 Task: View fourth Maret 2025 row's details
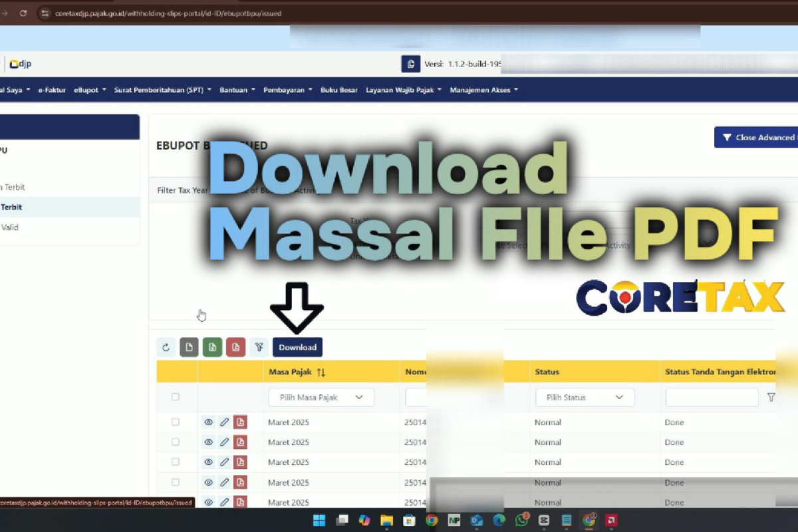209,482
